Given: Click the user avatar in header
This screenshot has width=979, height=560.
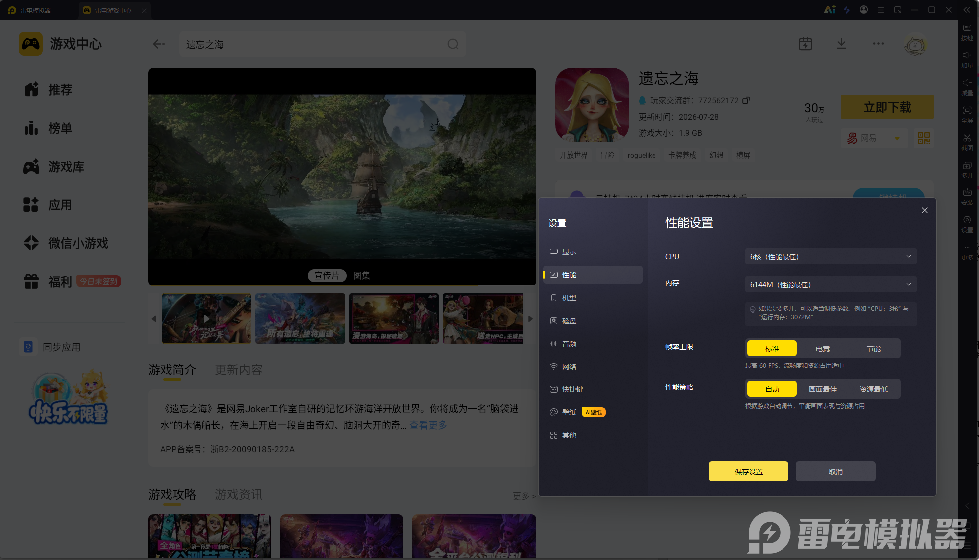Looking at the screenshot, I should coord(915,45).
